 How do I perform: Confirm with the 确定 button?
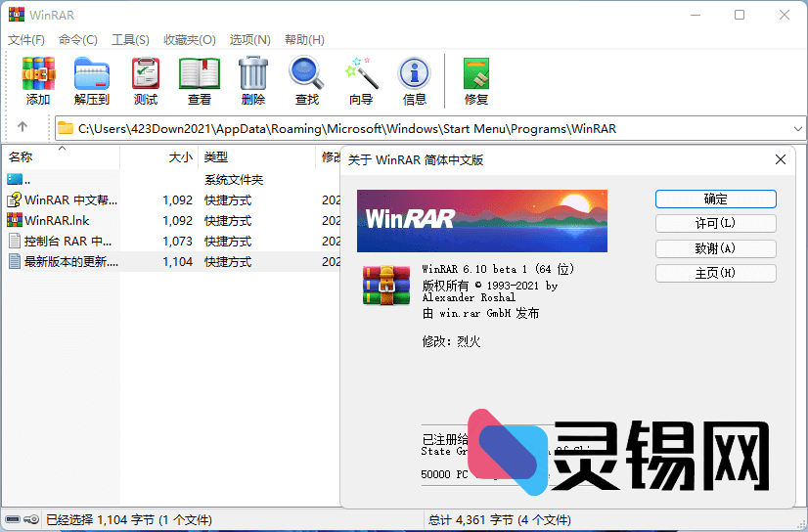pos(716,199)
